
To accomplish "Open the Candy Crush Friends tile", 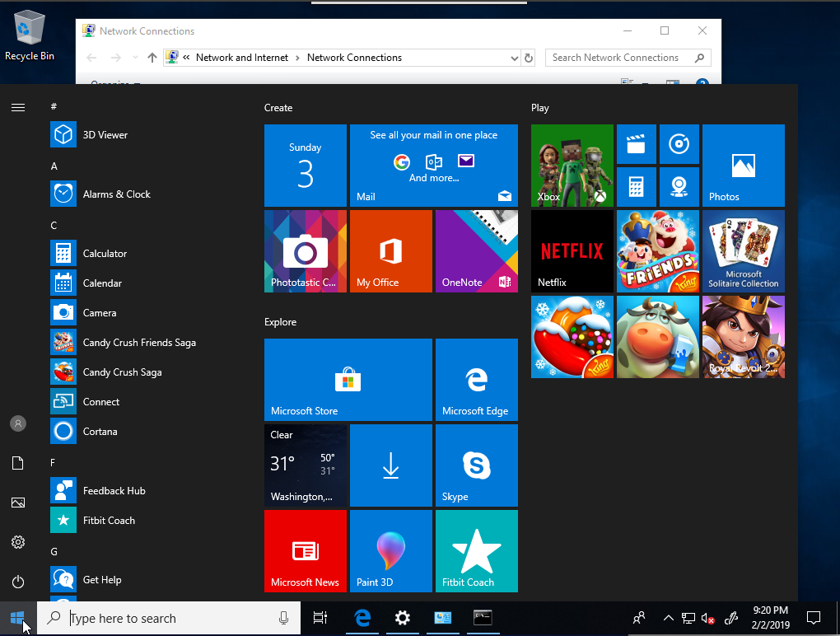I will (658, 251).
